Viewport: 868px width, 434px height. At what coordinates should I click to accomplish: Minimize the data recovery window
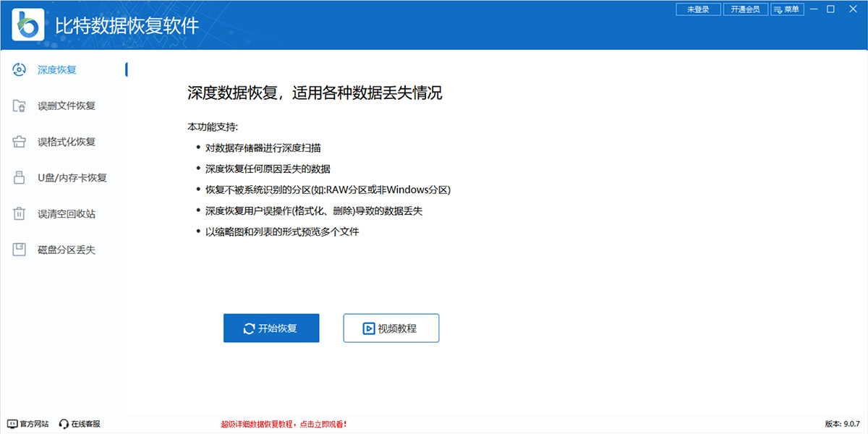point(814,9)
